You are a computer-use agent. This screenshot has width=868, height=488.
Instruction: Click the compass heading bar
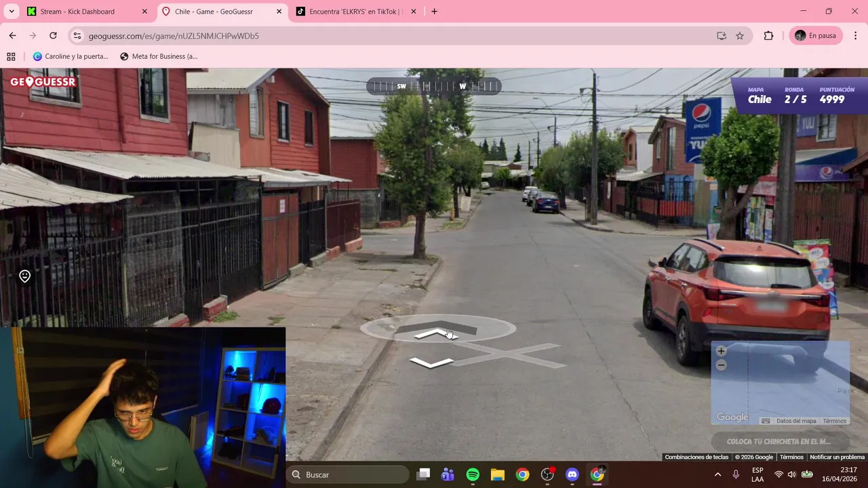pyautogui.click(x=434, y=86)
